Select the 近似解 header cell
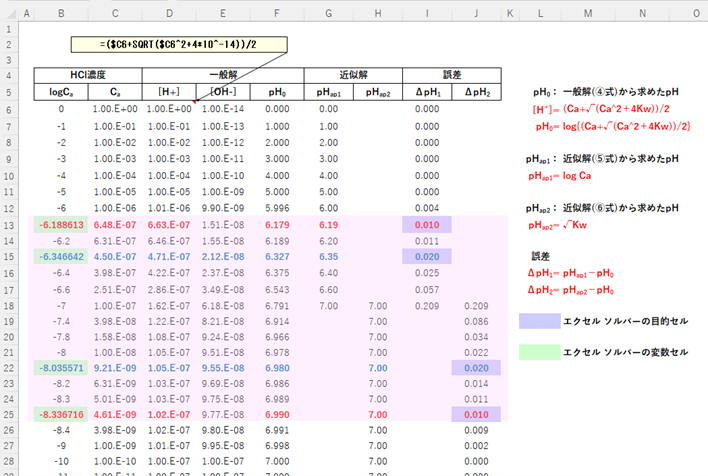708x476 pixels. tap(352, 76)
